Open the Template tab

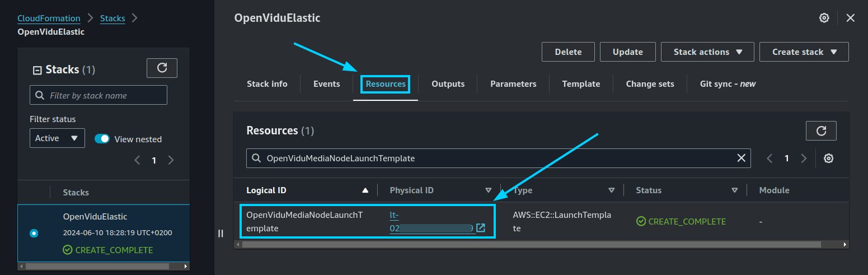point(581,84)
